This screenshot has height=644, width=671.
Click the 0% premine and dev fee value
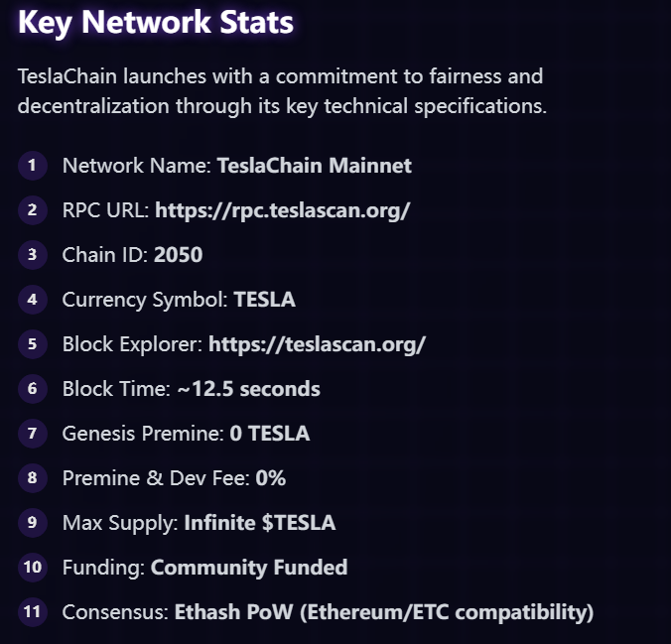(270, 478)
